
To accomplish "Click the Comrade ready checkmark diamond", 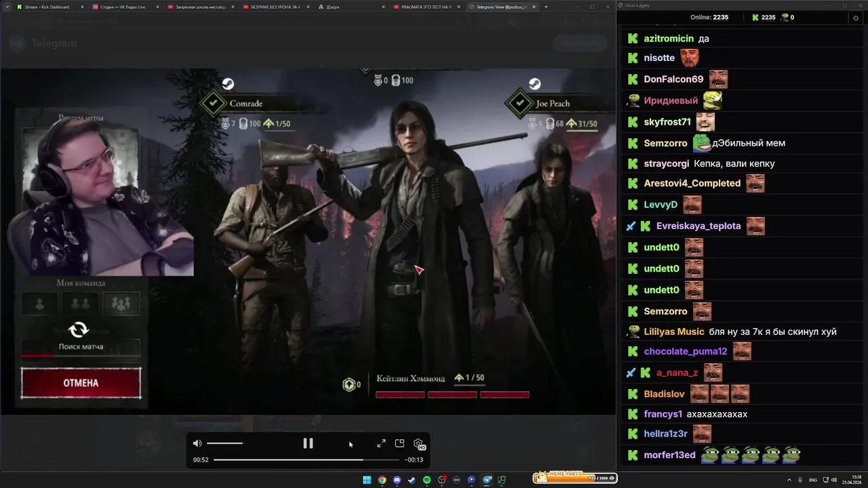I will 213,103.
